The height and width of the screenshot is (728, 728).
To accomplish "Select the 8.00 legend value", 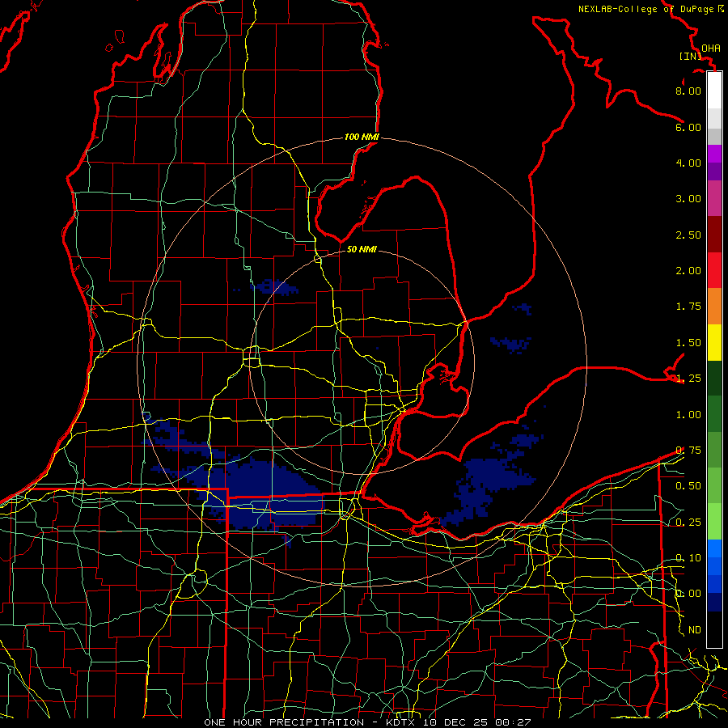I will (x=688, y=91).
